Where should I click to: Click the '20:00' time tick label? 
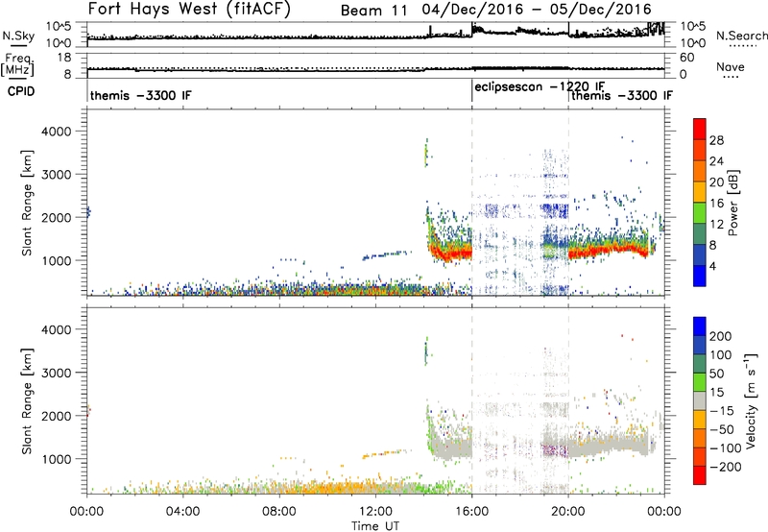coord(568,512)
